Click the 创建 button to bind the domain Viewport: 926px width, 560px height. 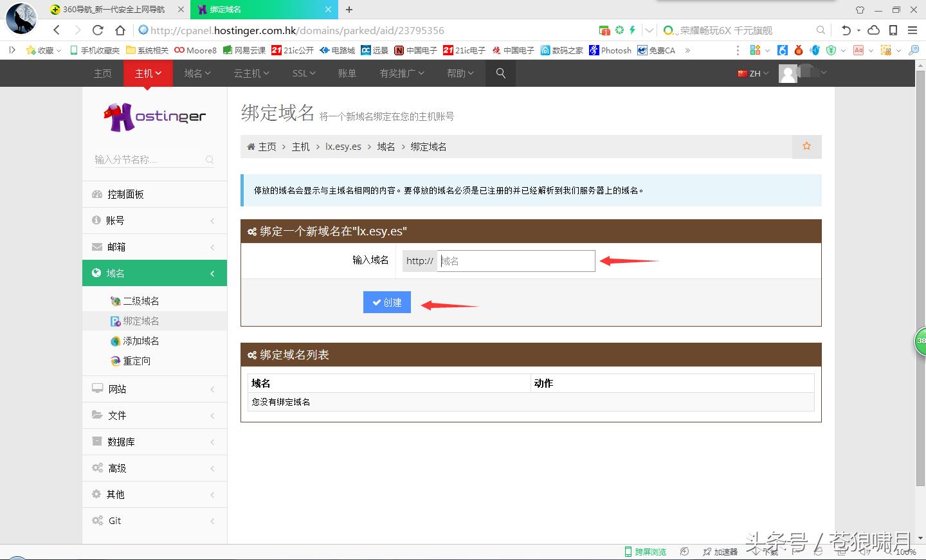[386, 302]
